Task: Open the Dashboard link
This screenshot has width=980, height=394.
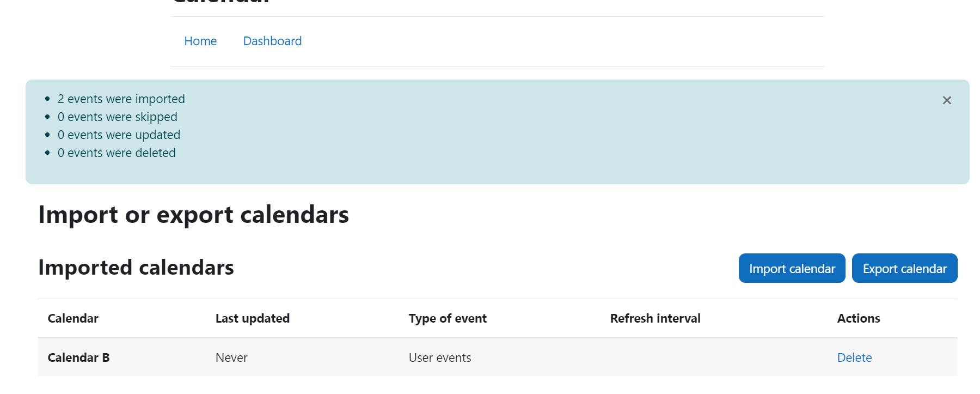Action: 272,41
